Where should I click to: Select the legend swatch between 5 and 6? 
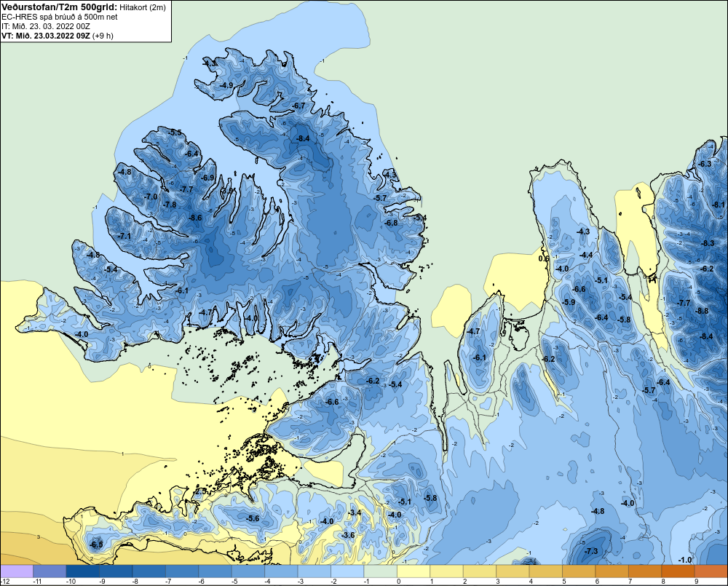point(579,571)
